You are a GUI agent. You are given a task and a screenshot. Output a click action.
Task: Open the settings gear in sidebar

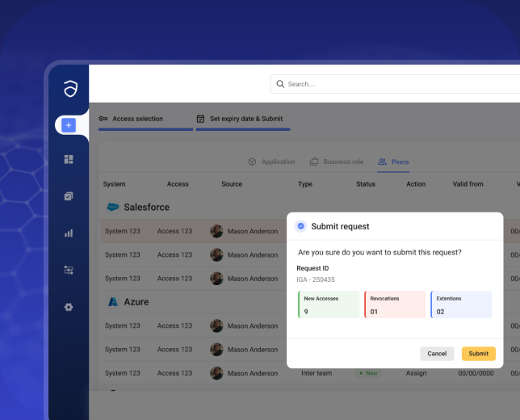pos(69,307)
